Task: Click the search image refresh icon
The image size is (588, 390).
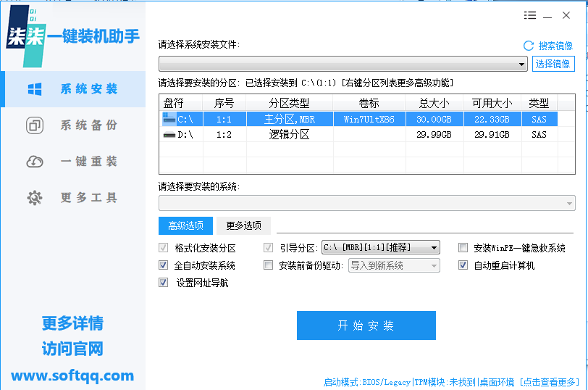Action: click(529, 46)
